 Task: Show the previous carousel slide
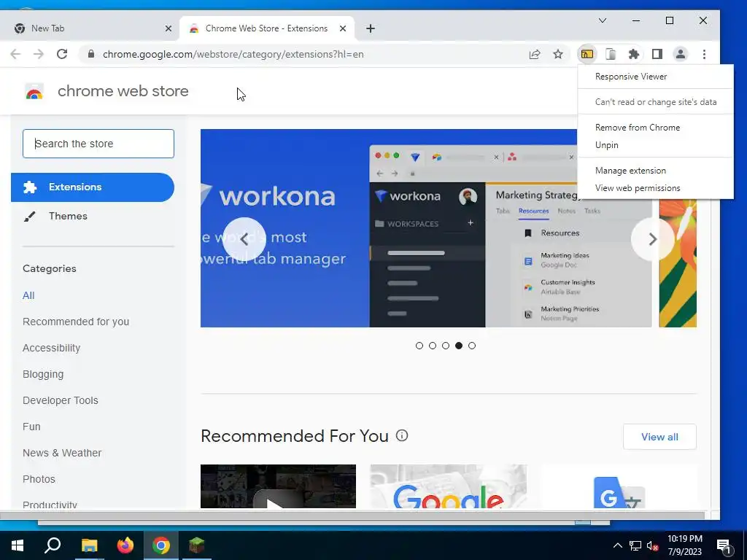coord(244,239)
